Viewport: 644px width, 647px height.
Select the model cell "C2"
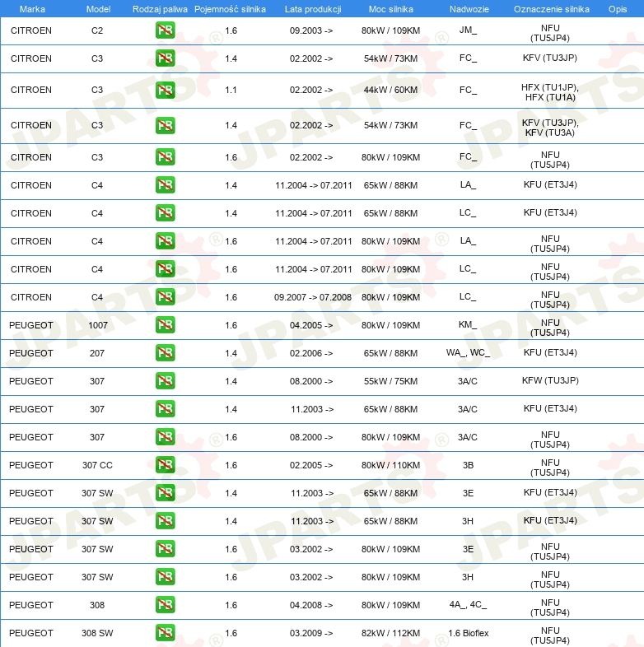point(97,30)
